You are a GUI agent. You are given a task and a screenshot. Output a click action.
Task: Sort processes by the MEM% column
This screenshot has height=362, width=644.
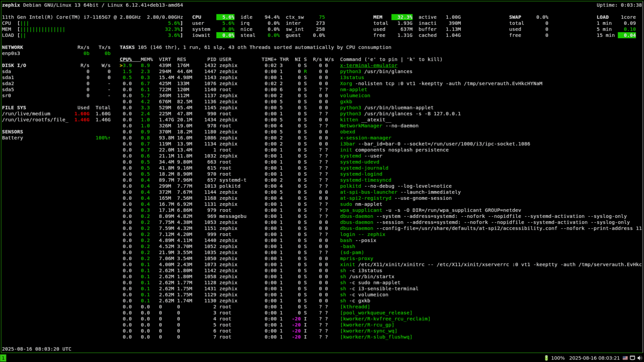pos(146,59)
